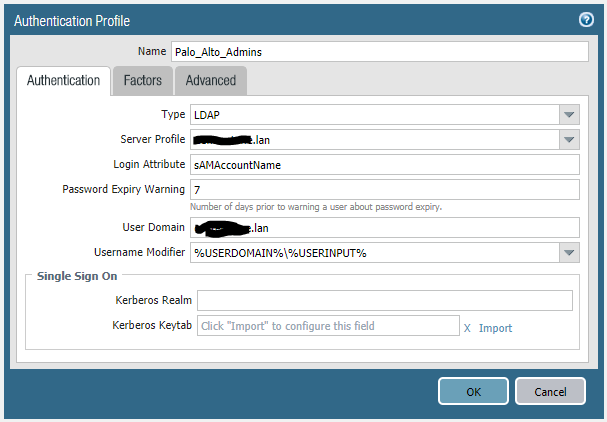Click the Kerberos Realm input field

[x=385, y=300]
